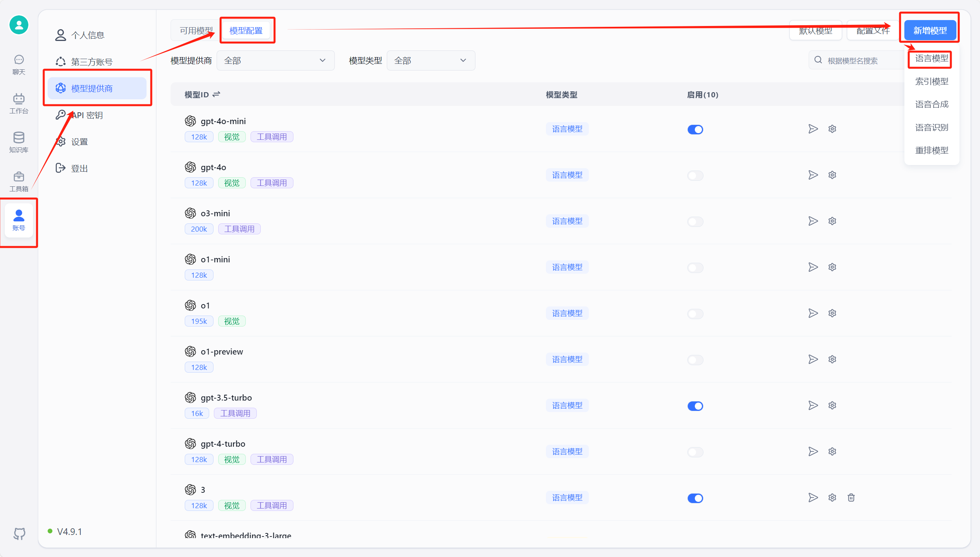Expand the 模型类型 dropdown

[x=431, y=61]
